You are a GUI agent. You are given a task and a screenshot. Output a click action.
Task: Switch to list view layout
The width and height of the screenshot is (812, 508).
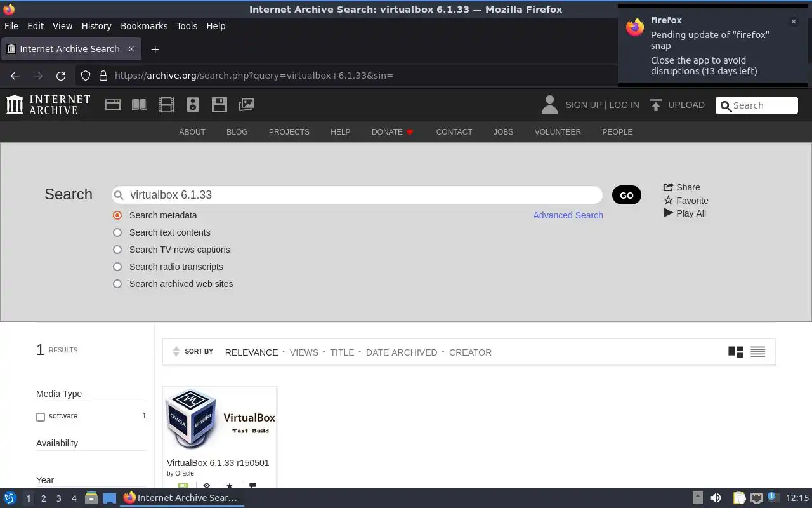click(757, 352)
